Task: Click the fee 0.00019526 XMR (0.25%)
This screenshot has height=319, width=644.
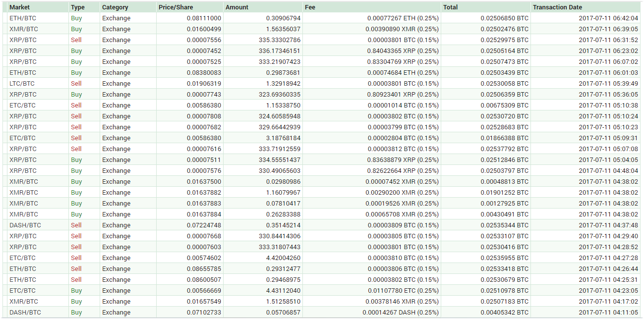Action: (403, 204)
